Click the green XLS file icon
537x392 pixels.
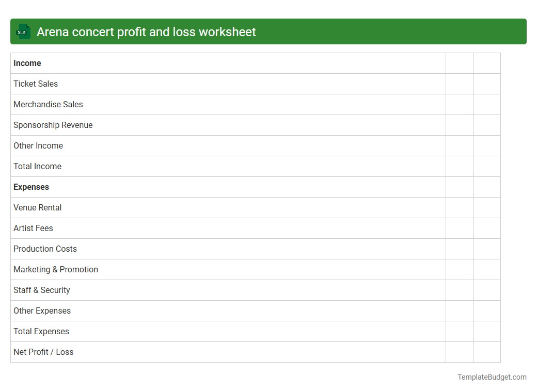[x=23, y=31]
